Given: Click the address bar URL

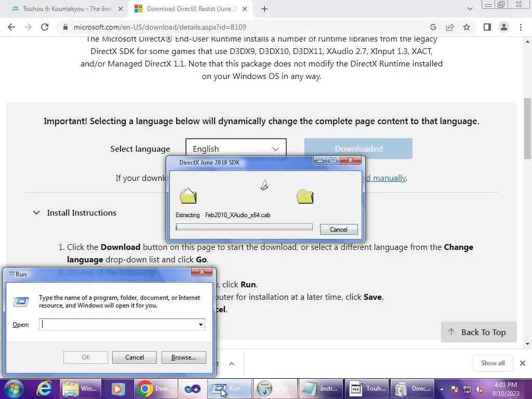Looking at the screenshot, I should point(160,27).
